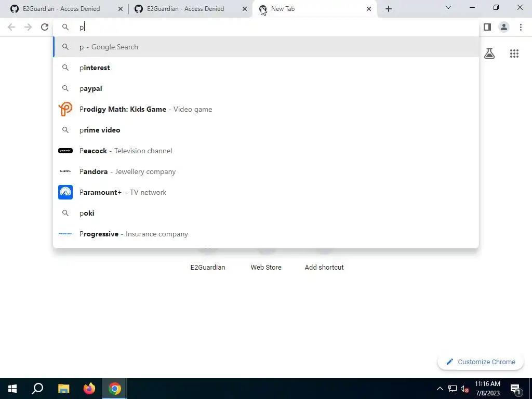Select Pandora Jewellery company suggestion
The height and width of the screenshot is (399, 532).
(x=266, y=171)
